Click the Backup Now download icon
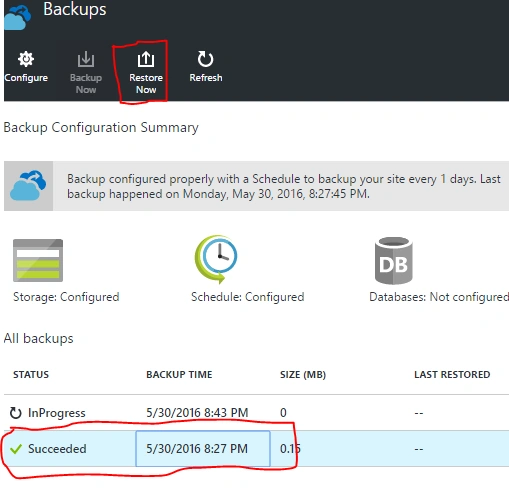Image resolution: width=509 pixels, height=495 pixels. [x=86, y=59]
